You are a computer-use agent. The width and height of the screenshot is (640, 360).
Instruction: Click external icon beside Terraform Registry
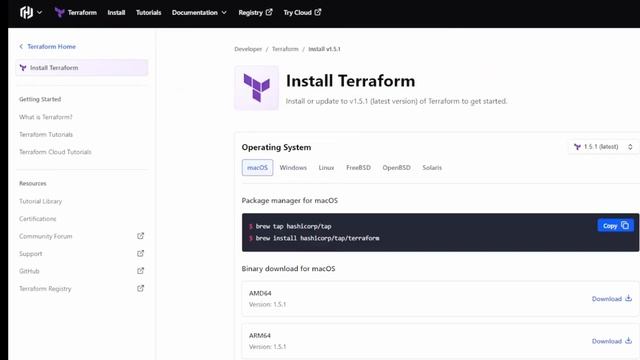click(x=140, y=288)
